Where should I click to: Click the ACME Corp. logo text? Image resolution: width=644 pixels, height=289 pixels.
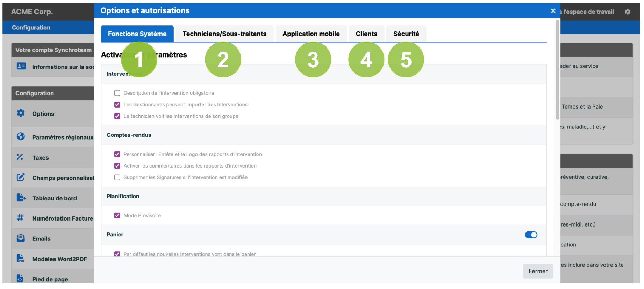[x=32, y=12]
